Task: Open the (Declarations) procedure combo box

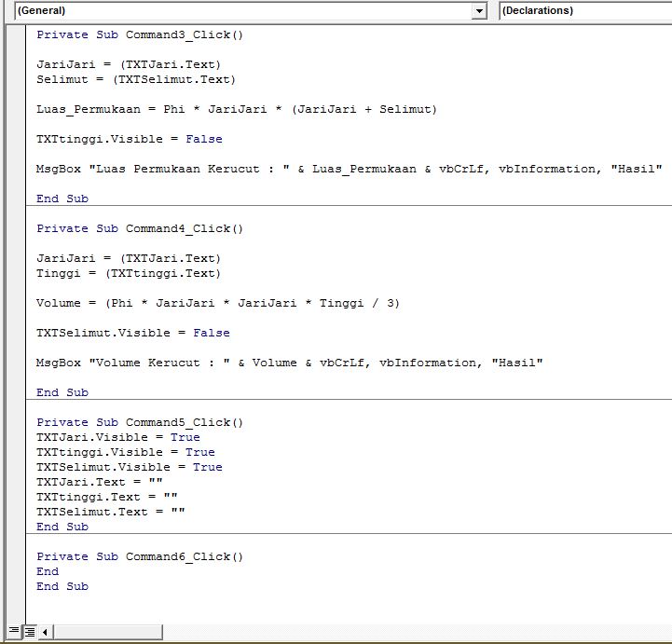Action: click(x=585, y=10)
